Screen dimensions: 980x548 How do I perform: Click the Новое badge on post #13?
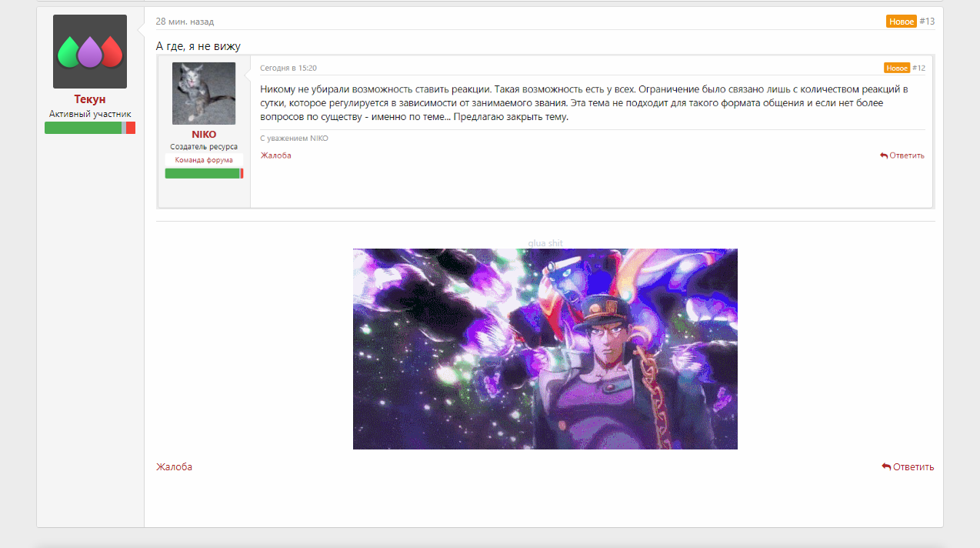[902, 22]
